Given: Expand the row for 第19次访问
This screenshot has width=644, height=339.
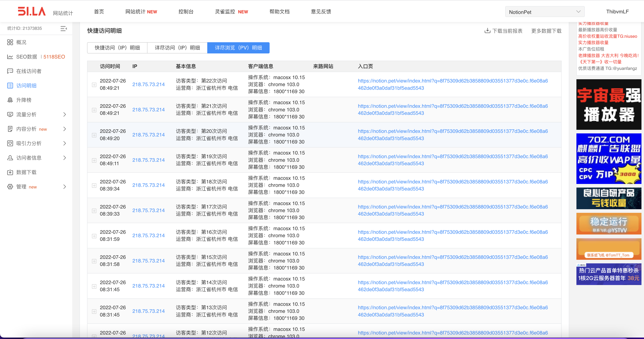Looking at the screenshot, I should click(x=94, y=160).
